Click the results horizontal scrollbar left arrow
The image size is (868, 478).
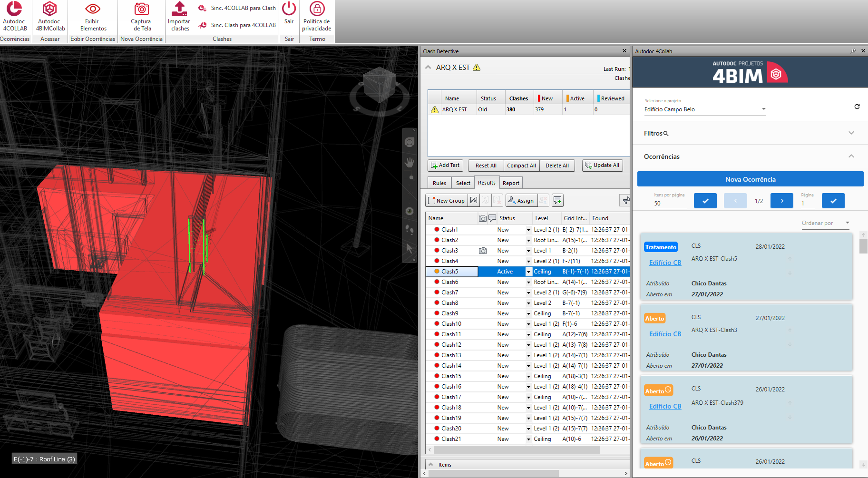point(430,449)
